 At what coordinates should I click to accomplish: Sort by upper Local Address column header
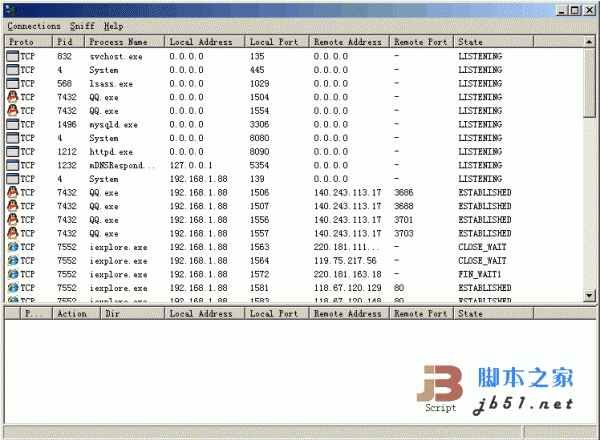click(205, 42)
